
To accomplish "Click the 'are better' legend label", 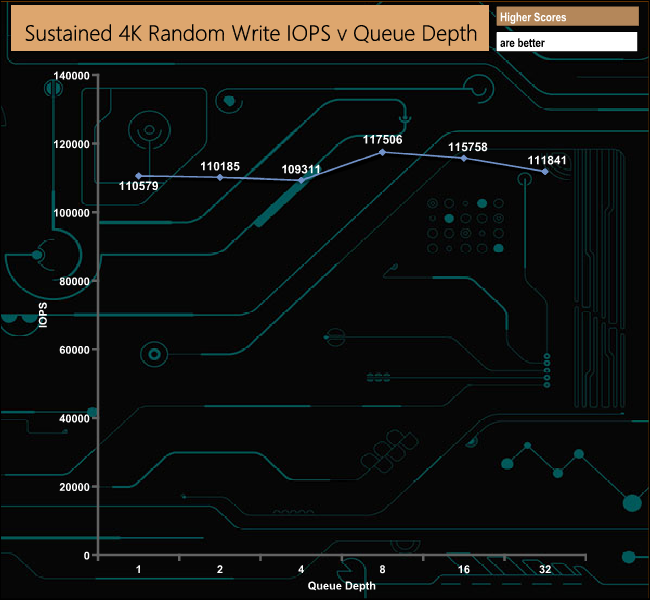I will [x=522, y=43].
